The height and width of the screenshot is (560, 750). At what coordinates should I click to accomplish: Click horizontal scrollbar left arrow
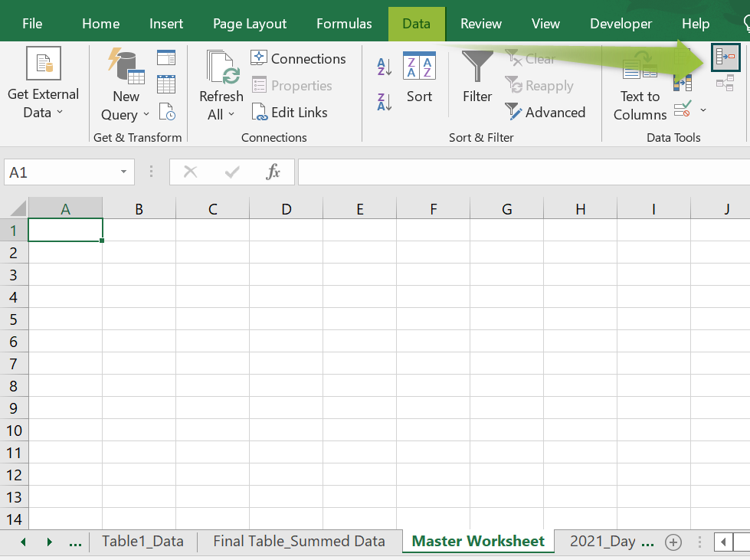(724, 542)
